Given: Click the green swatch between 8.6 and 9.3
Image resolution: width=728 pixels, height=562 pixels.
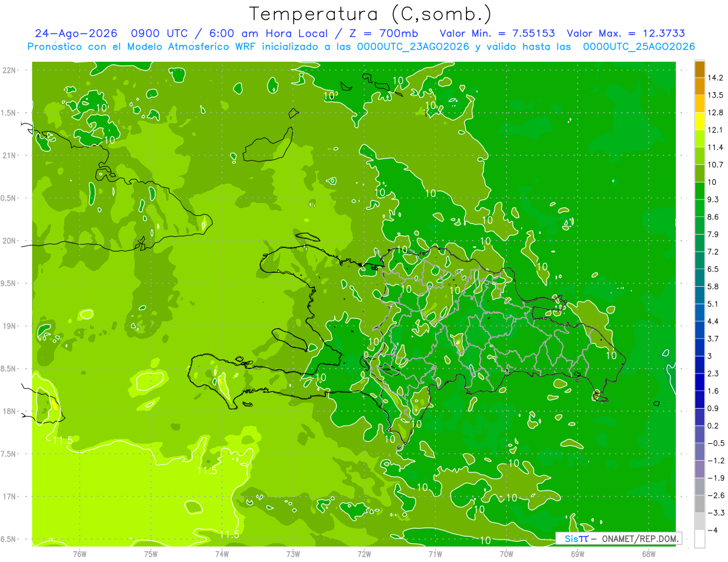Looking at the screenshot, I should [699, 208].
